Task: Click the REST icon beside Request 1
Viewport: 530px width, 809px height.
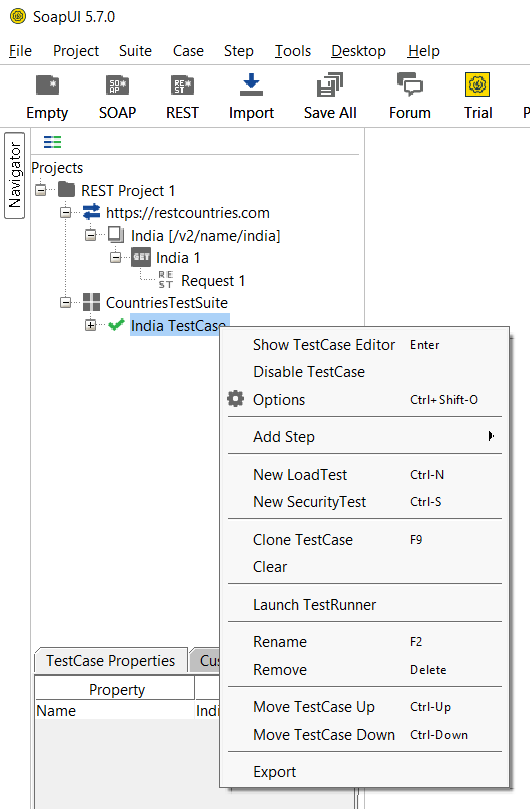Action: tap(166, 280)
